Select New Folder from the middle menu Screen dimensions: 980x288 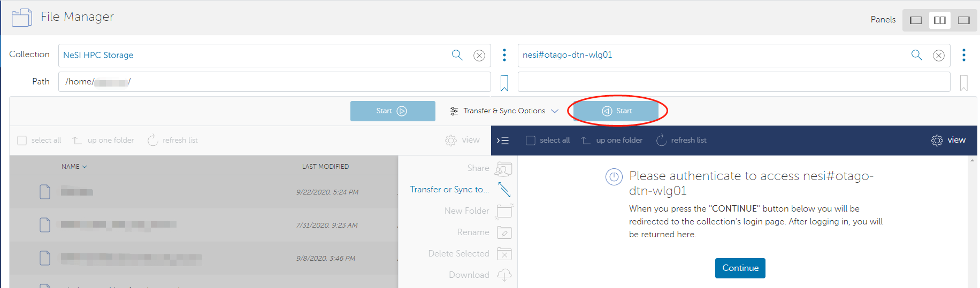tap(466, 211)
